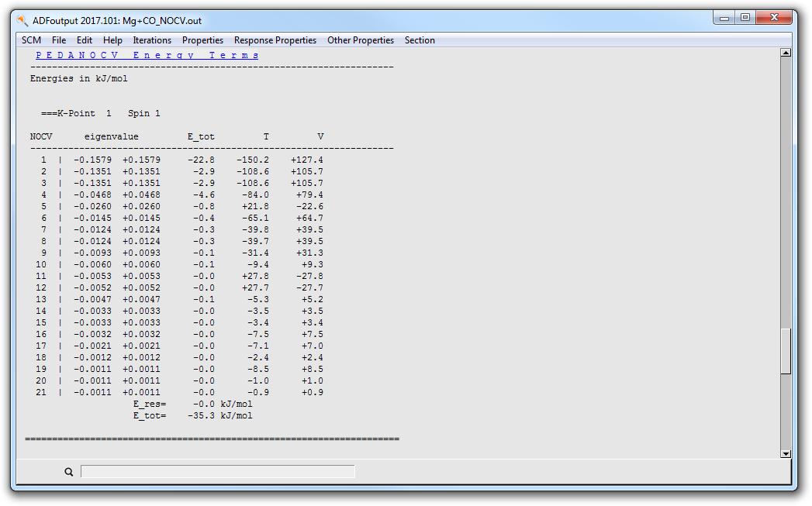Select V value +64.7 in row 6
This screenshot has width=812, height=506.
coord(309,218)
